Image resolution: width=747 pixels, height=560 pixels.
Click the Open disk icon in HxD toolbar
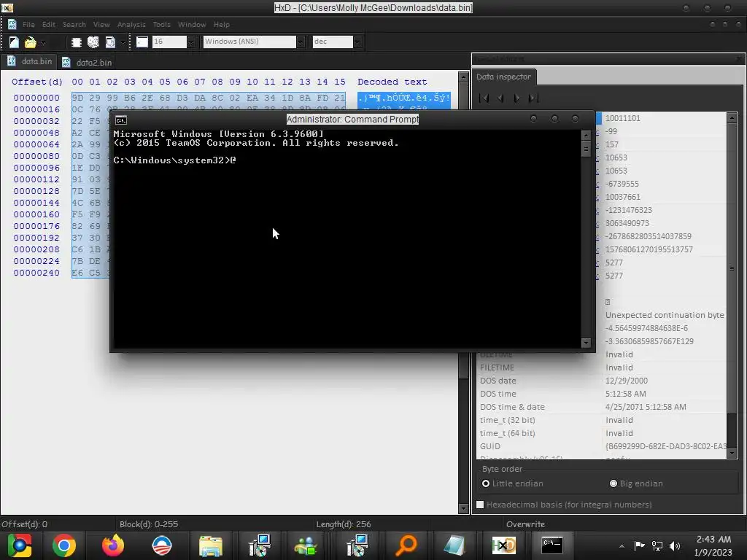click(x=93, y=42)
